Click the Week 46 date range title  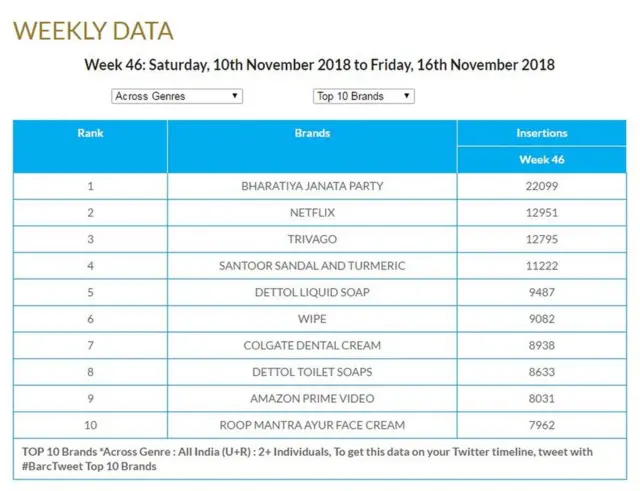click(319, 65)
